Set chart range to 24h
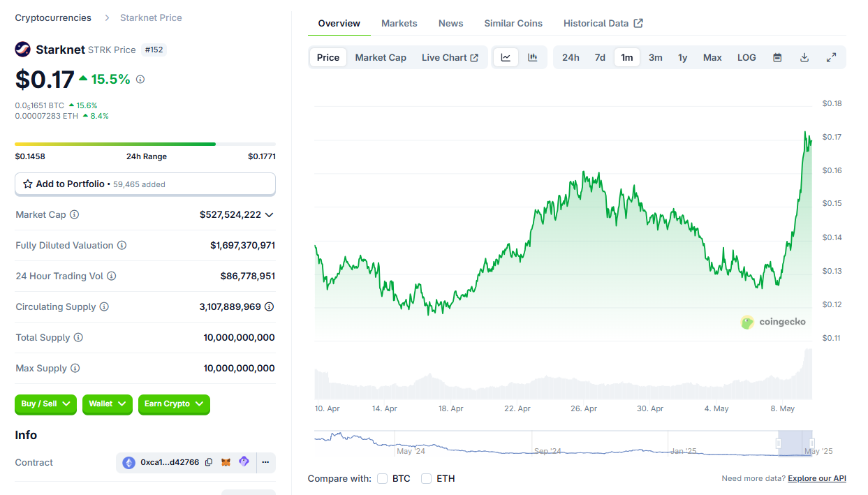The image size is (868, 495). click(571, 57)
